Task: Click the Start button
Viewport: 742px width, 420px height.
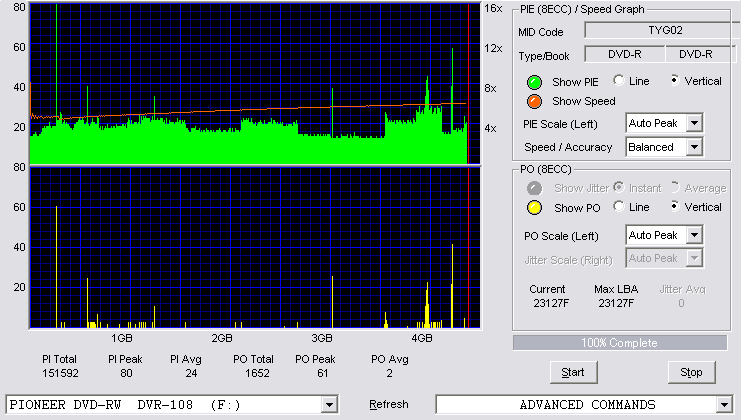Action: [x=573, y=372]
